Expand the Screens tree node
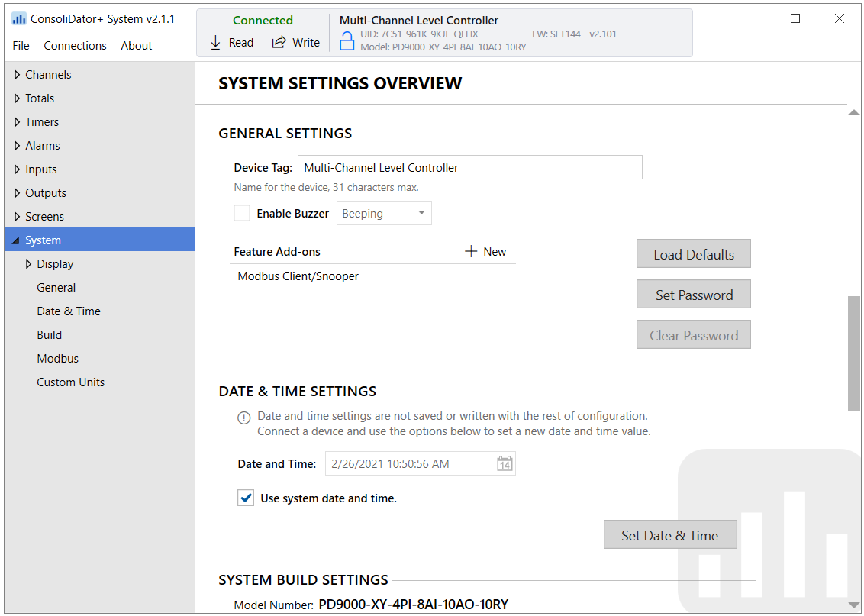 coord(17,217)
